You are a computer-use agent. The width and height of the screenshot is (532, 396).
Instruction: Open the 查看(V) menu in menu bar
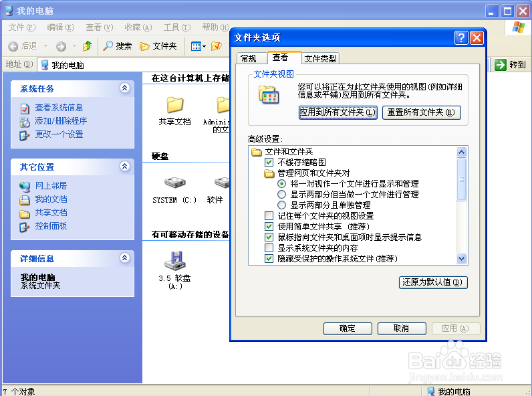(99, 27)
